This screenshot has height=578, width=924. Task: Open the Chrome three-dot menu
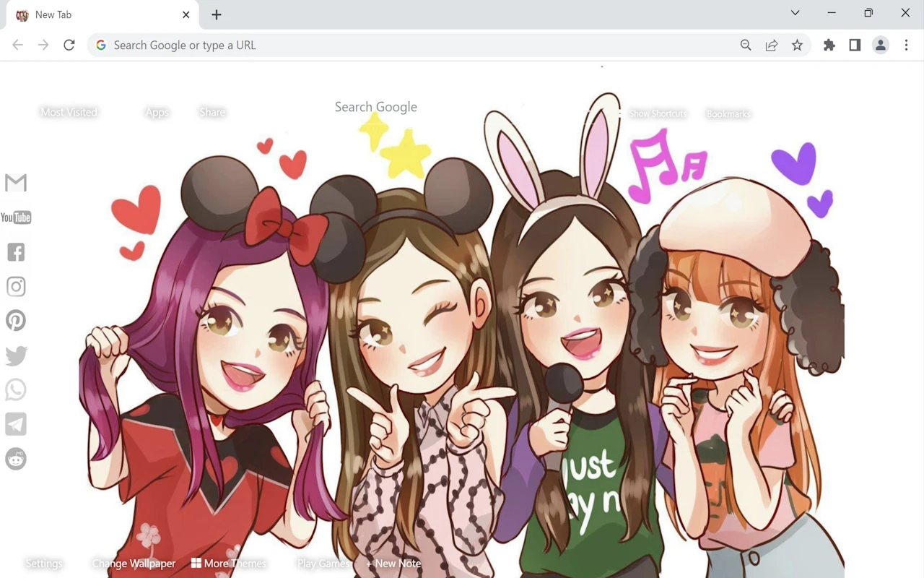coord(906,45)
